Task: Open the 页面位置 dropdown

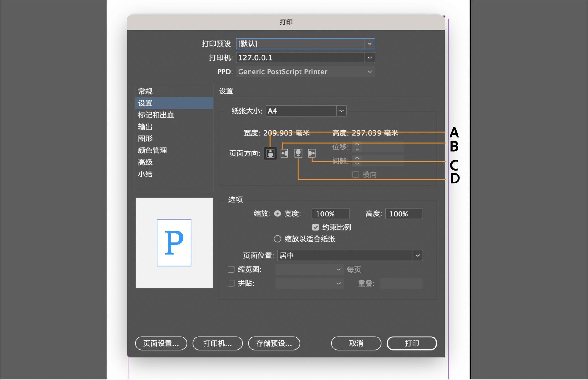Action: 418,255
